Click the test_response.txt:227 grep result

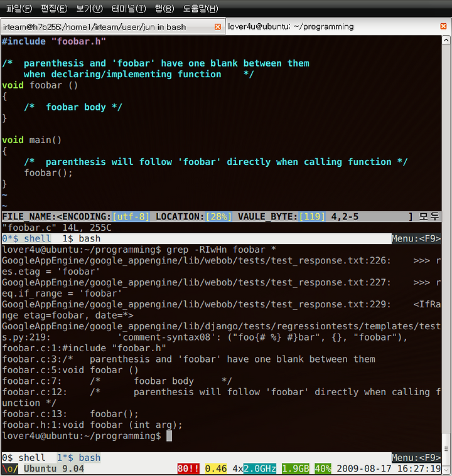221,288
